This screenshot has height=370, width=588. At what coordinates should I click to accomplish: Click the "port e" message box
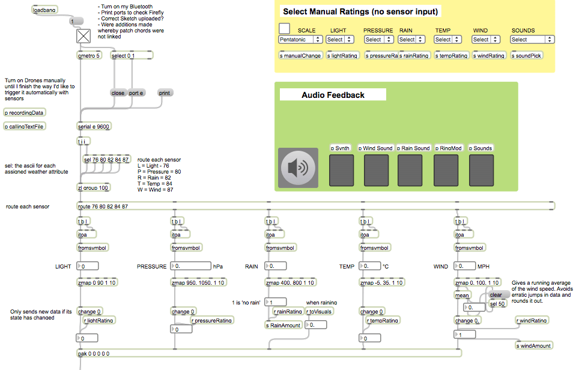[x=136, y=93]
